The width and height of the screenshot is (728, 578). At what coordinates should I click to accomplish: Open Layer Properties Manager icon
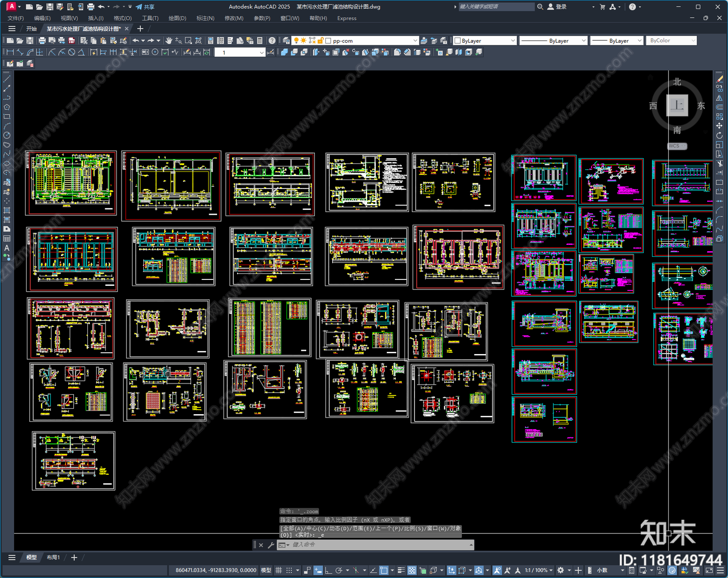[286, 41]
